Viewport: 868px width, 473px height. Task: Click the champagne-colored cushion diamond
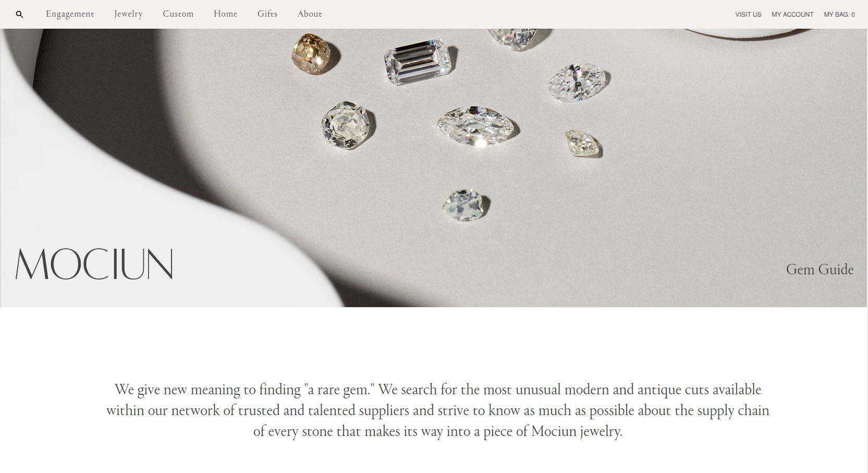point(315,54)
